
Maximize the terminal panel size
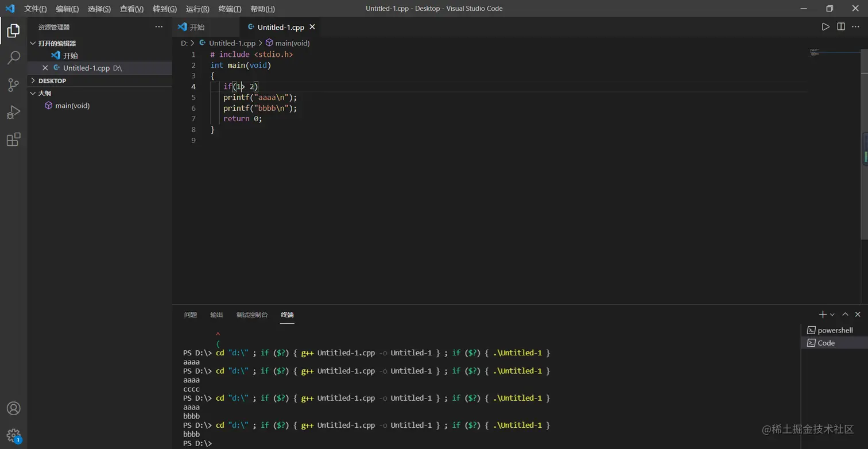click(x=845, y=314)
